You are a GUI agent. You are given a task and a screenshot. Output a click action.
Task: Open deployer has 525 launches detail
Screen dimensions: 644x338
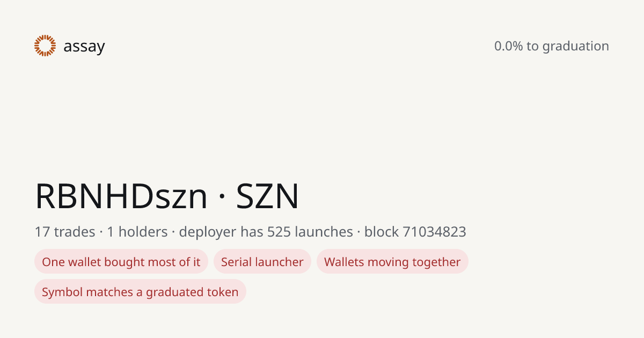[266, 232]
